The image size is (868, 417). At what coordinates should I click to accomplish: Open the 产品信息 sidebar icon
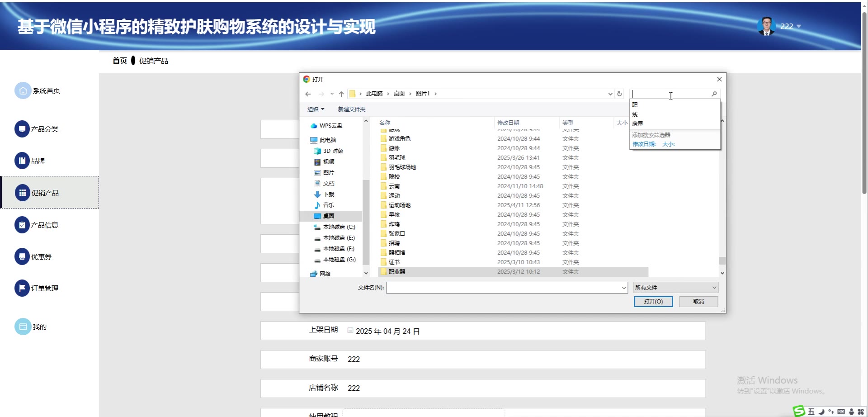(x=22, y=225)
